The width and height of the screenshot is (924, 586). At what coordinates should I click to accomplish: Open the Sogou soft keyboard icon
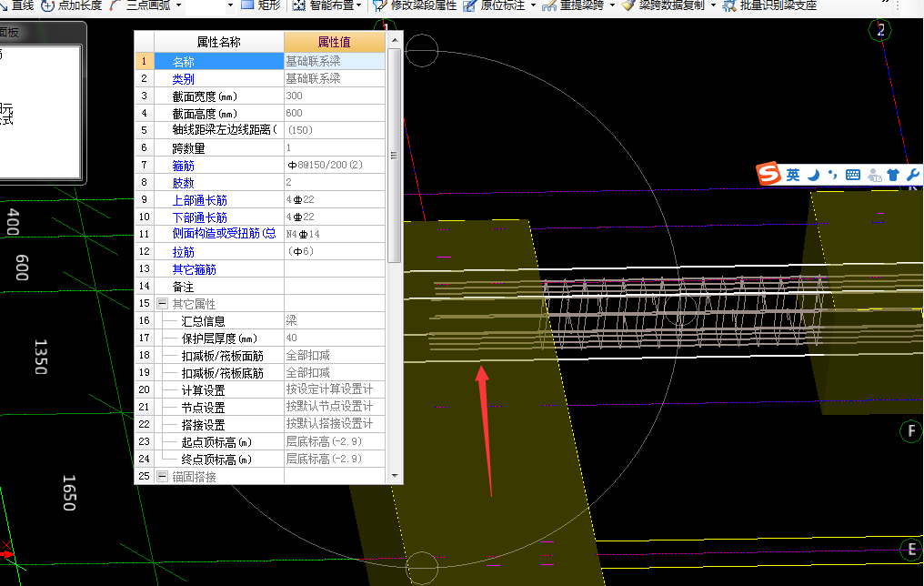tap(853, 175)
